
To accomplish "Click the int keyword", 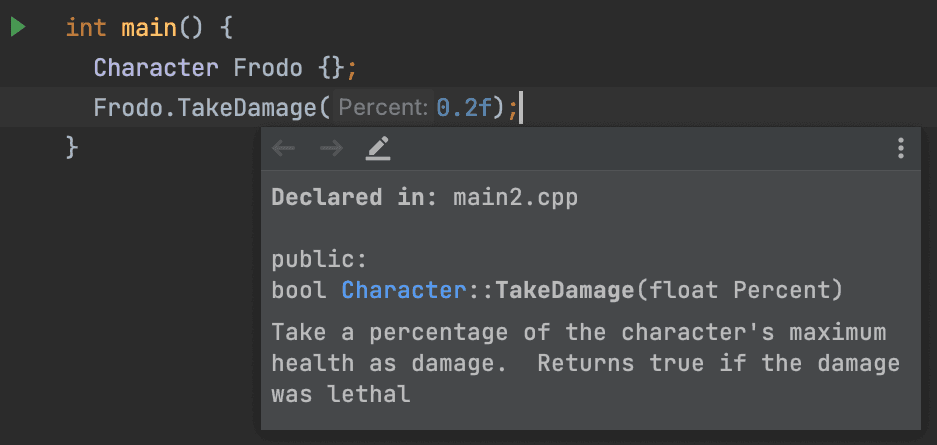I will pos(86,27).
